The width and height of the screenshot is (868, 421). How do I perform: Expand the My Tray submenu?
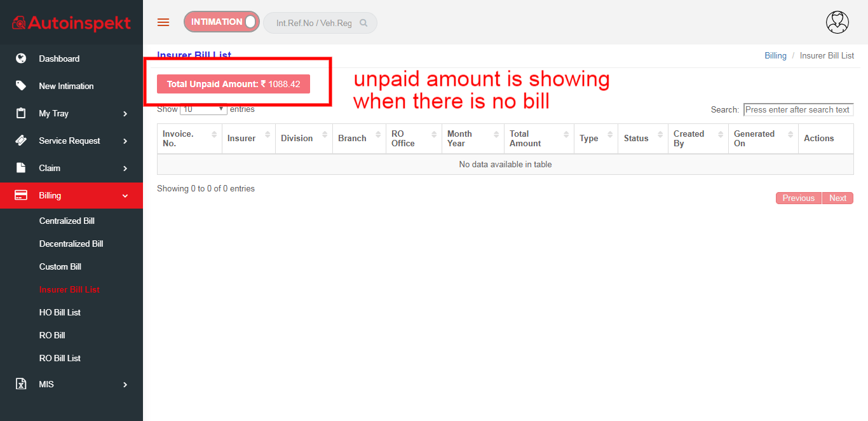coord(125,114)
